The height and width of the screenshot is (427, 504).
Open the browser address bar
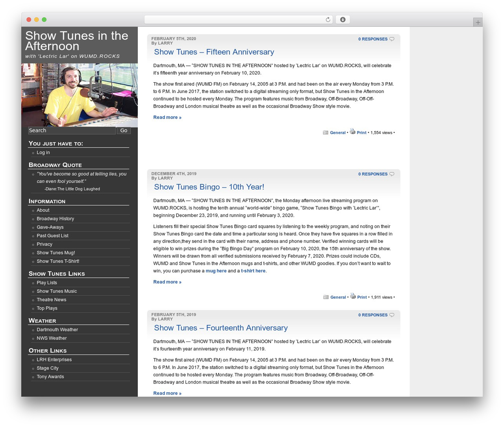(x=238, y=20)
